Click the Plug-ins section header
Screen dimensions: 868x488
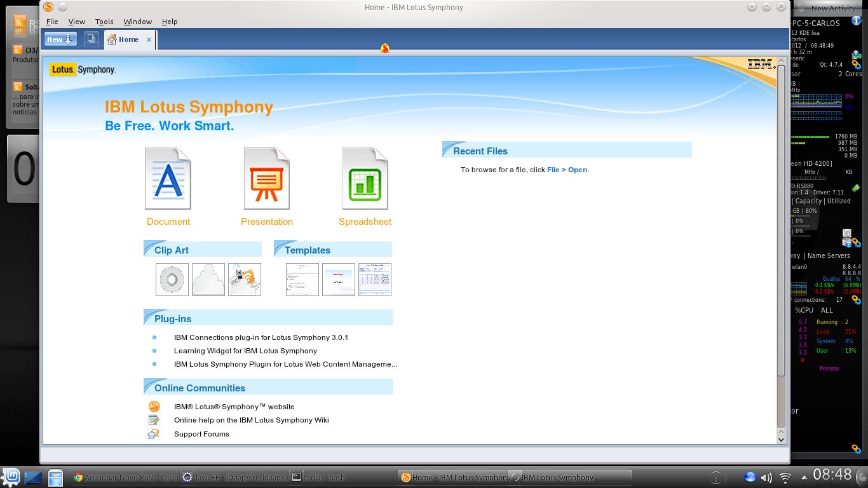coord(268,318)
